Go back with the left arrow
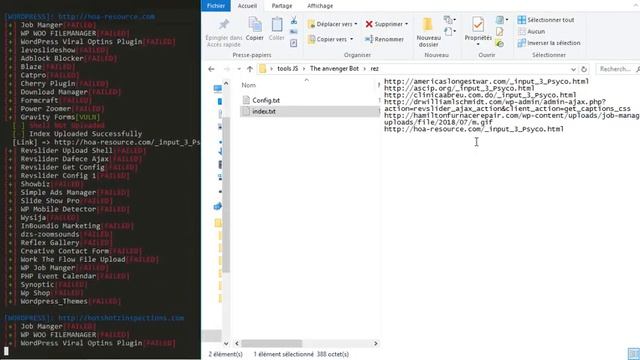Image resolution: width=640 pixels, height=360 pixels. (211, 69)
